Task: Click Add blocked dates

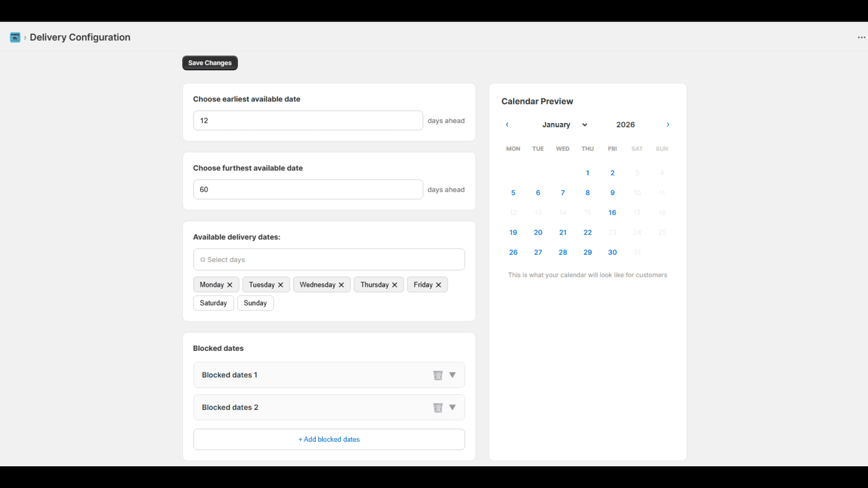Action: (329, 439)
